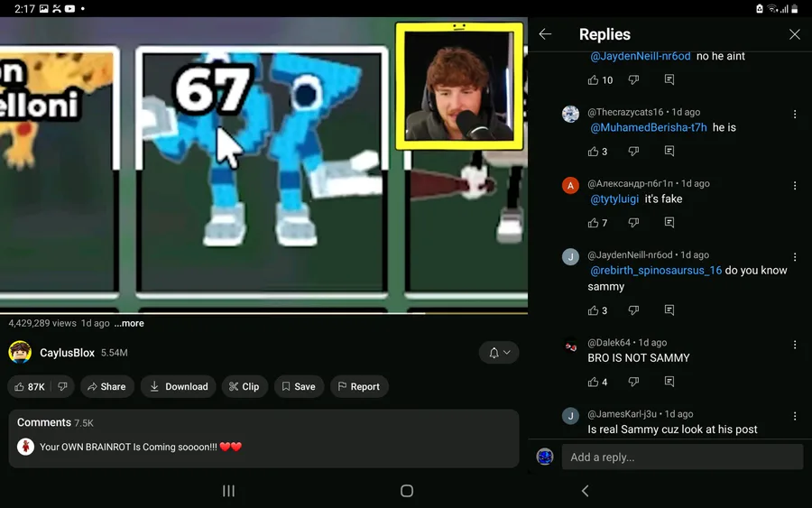Viewport: 812px width, 508px height.
Task: Save the video to a playlist
Action: tap(299, 387)
